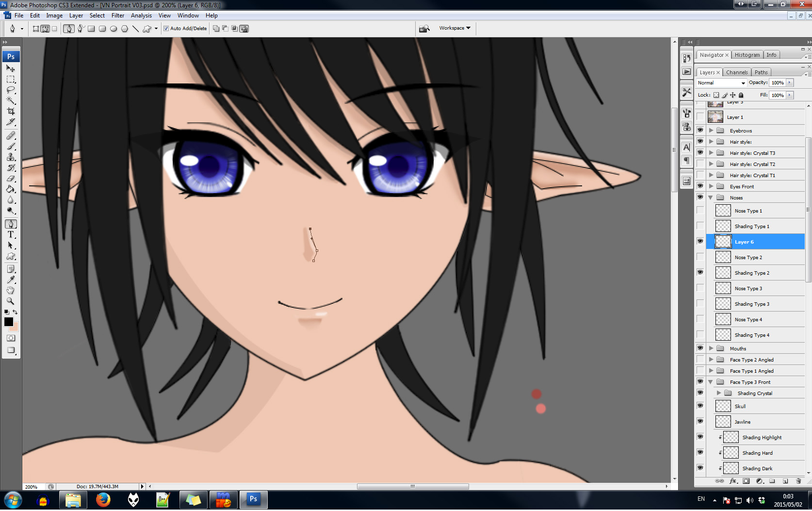Select the Shading Type 3 layer
812x511 pixels.
pos(755,304)
